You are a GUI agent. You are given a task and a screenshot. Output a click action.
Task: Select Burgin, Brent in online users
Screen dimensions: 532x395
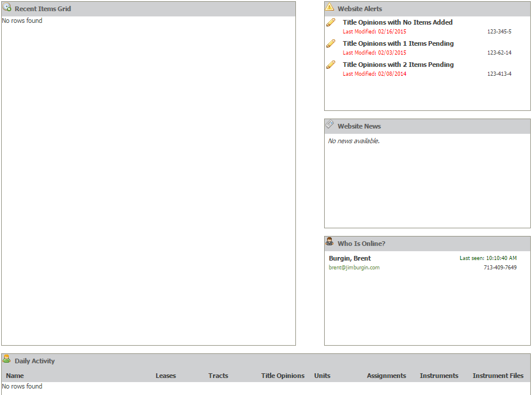350,258
